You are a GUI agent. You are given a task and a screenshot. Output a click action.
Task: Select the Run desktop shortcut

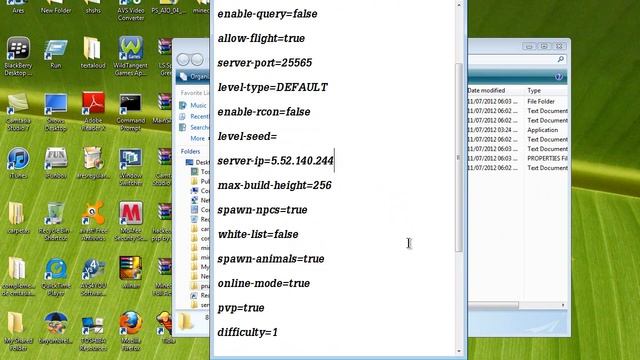click(x=56, y=53)
